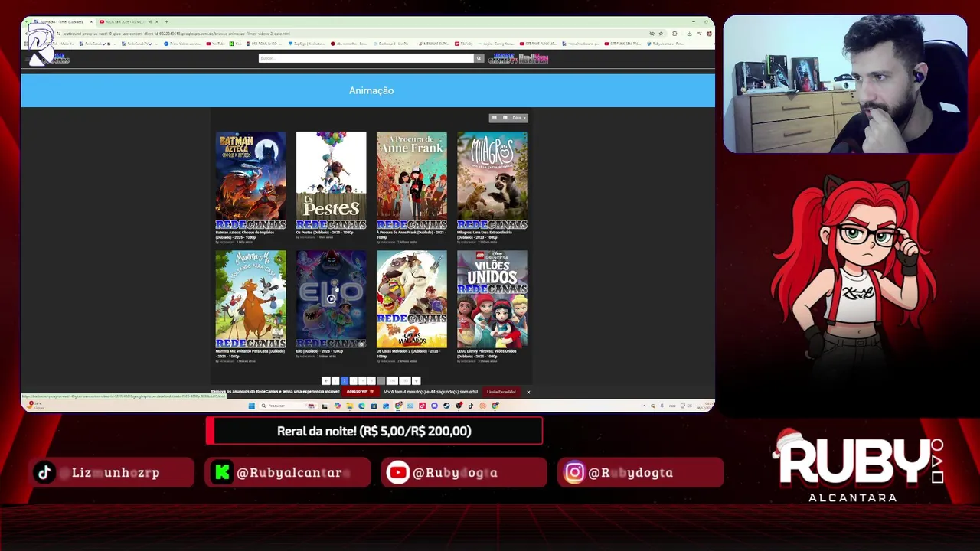This screenshot has width=980, height=551.
Task: Go to pagination page 5
Action: coord(371,380)
